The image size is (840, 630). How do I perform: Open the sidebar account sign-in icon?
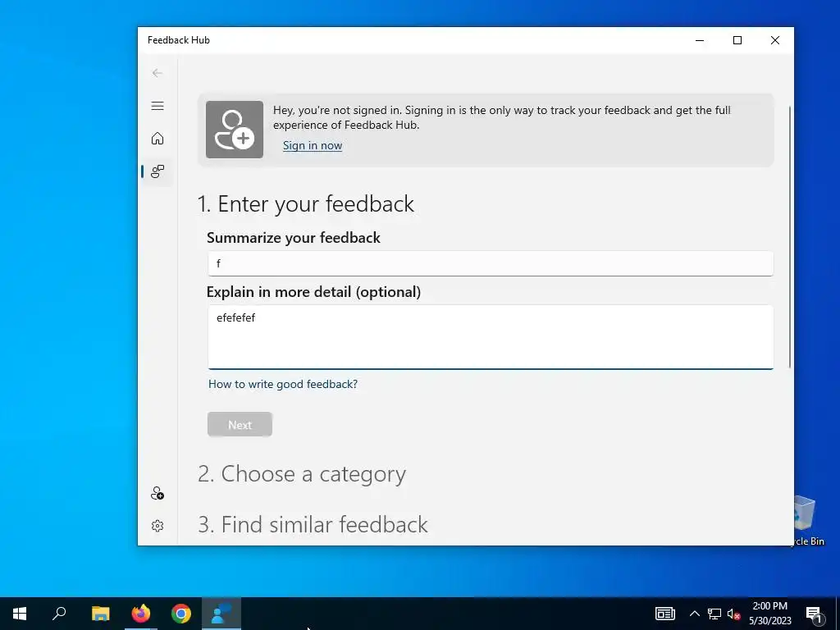pos(157,493)
